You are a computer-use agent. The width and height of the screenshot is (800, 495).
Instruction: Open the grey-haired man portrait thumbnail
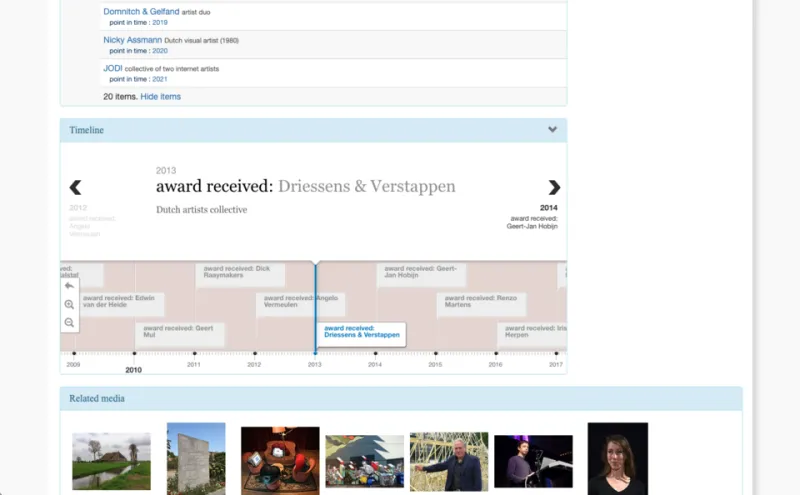(x=449, y=462)
